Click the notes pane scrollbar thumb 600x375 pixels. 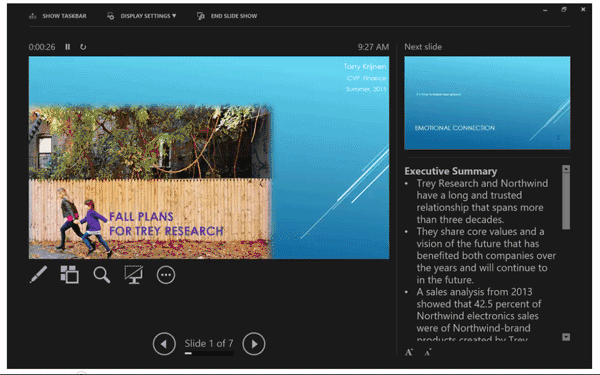pyautogui.click(x=566, y=201)
